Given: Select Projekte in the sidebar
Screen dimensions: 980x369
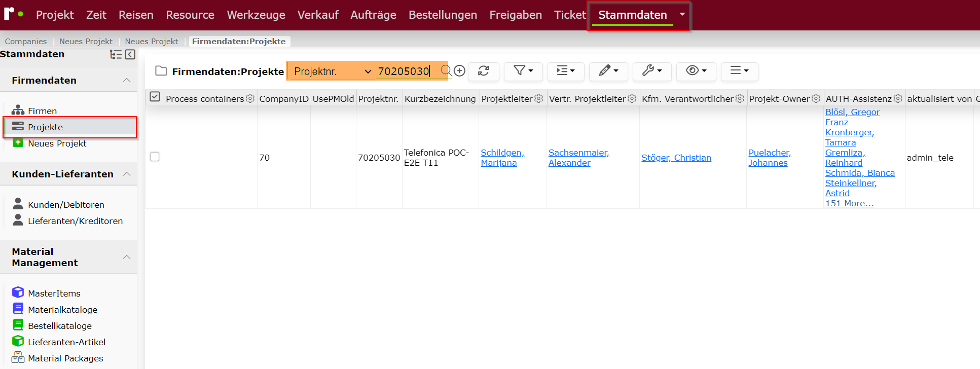Looking at the screenshot, I should pyautogui.click(x=70, y=127).
